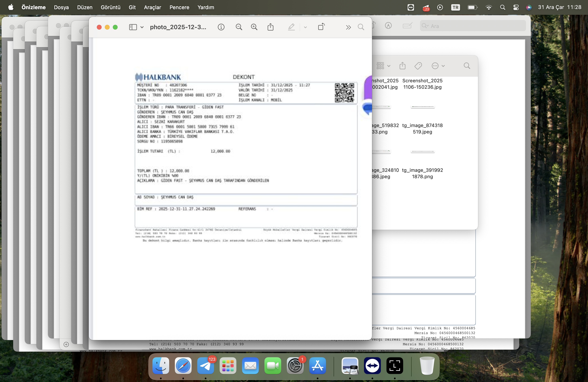Click the tag icon in Finder window
Image resolution: width=588 pixels, height=382 pixels.
point(418,66)
